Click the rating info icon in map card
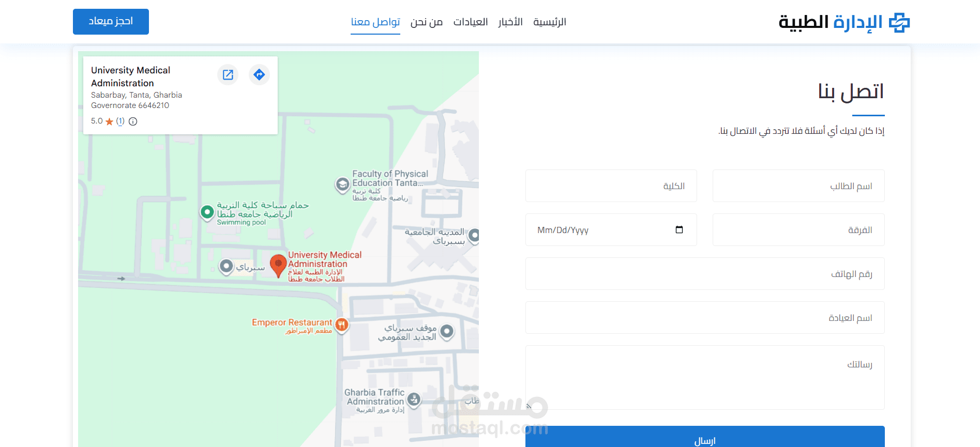 click(133, 121)
